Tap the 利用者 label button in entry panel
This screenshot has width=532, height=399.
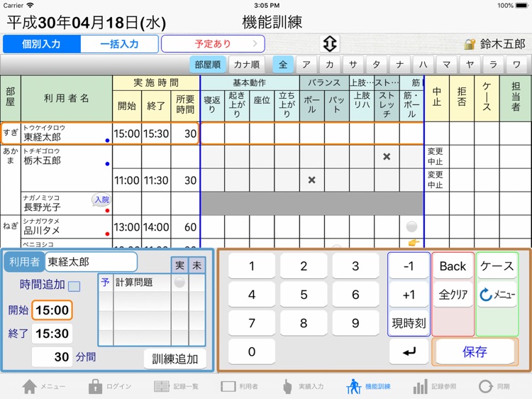tap(24, 262)
